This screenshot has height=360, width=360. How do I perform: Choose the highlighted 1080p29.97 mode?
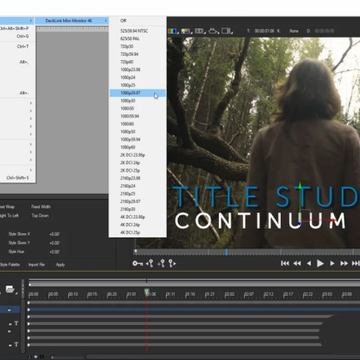[138, 93]
